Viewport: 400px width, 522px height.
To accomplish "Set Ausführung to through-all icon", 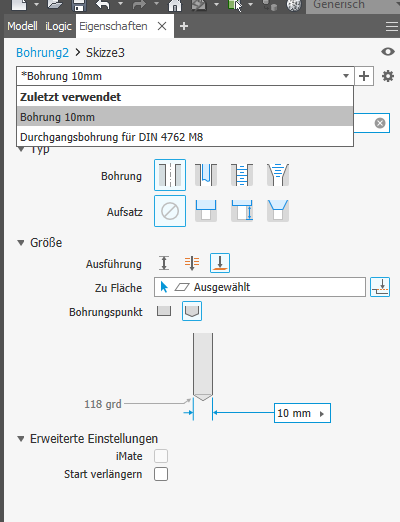I will click(192, 263).
